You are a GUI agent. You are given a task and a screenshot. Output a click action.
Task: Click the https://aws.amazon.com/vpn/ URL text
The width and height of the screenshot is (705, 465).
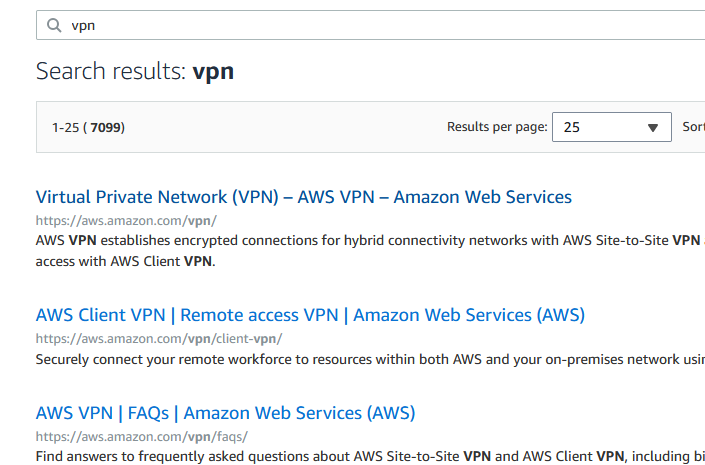click(126, 221)
